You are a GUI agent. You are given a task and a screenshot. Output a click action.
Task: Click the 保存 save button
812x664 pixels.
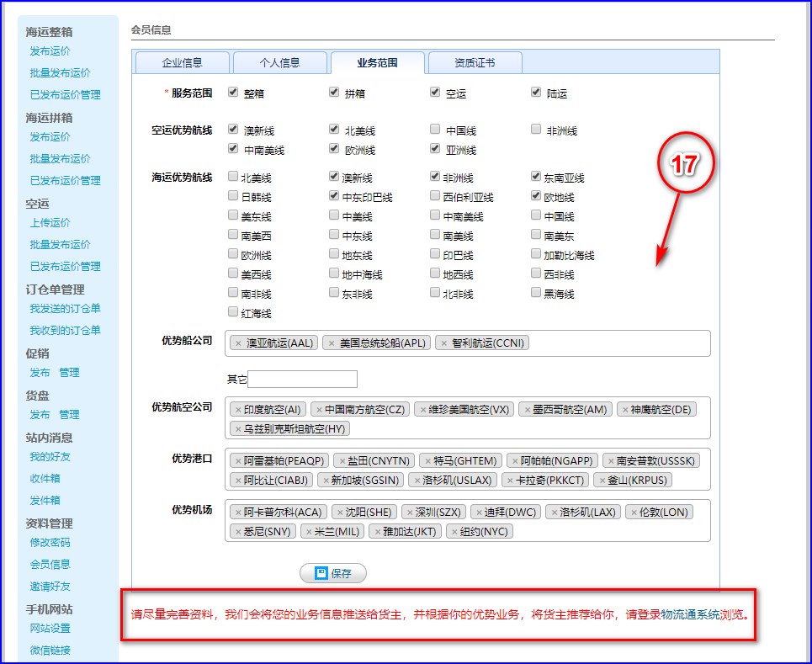[x=333, y=573]
